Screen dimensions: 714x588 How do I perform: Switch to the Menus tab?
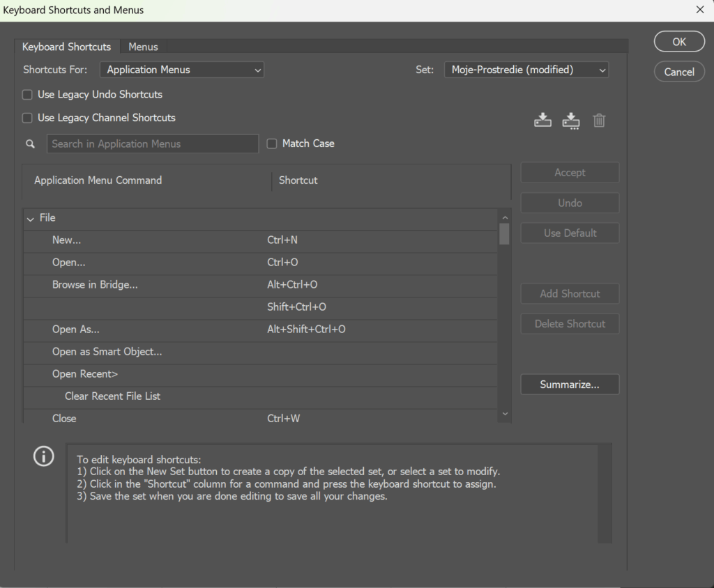pos(143,47)
